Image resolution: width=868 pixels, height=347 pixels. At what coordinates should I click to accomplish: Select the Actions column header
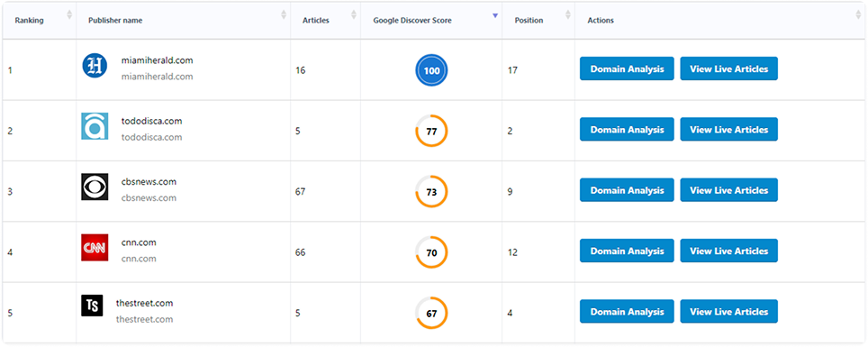[600, 21]
